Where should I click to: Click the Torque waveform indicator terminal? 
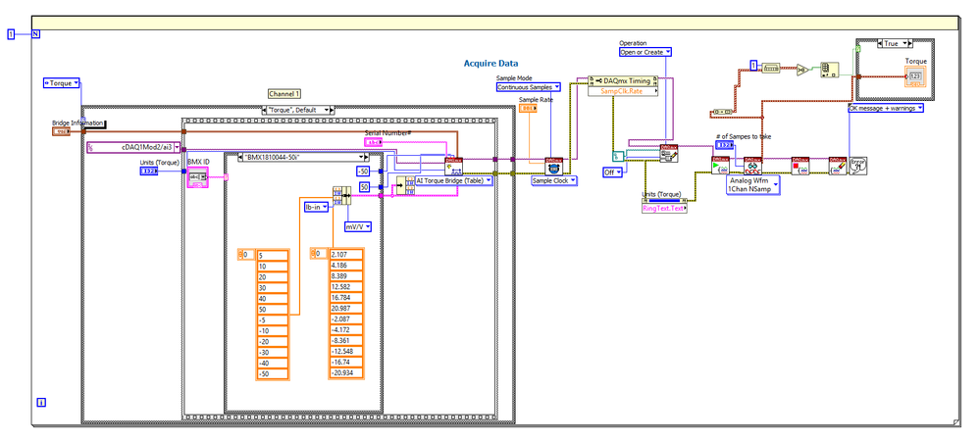915,76
